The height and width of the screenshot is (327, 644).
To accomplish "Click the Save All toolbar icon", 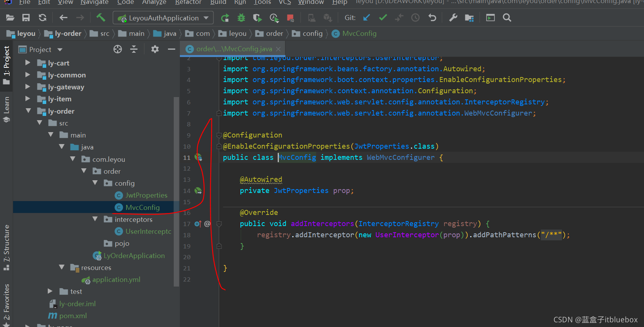I will tap(26, 18).
